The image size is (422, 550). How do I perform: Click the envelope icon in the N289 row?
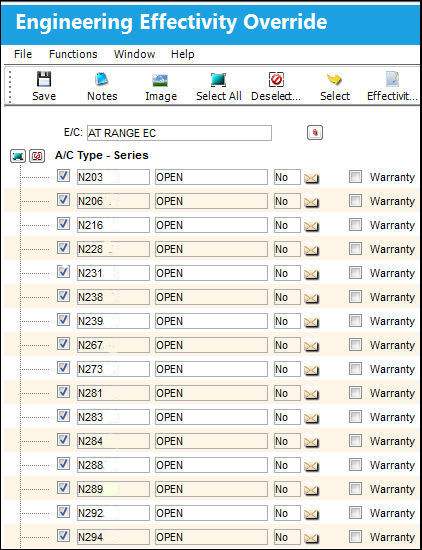(311, 490)
